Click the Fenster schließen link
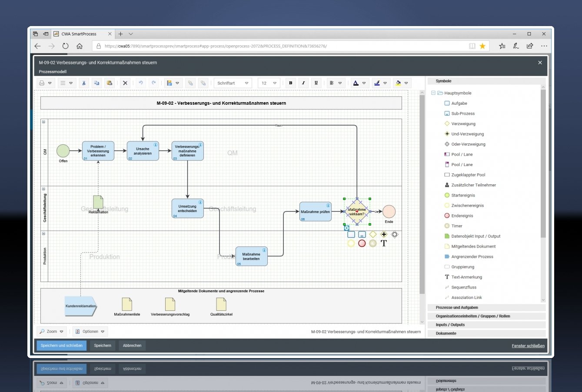The image size is (582, 392). 528,345
